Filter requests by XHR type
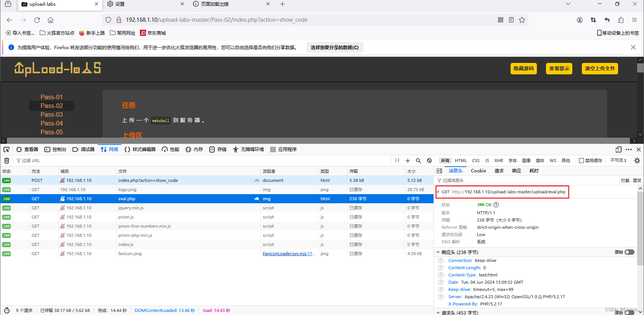The width and height of the screenshot is (644, 315). tap(499, 161)
